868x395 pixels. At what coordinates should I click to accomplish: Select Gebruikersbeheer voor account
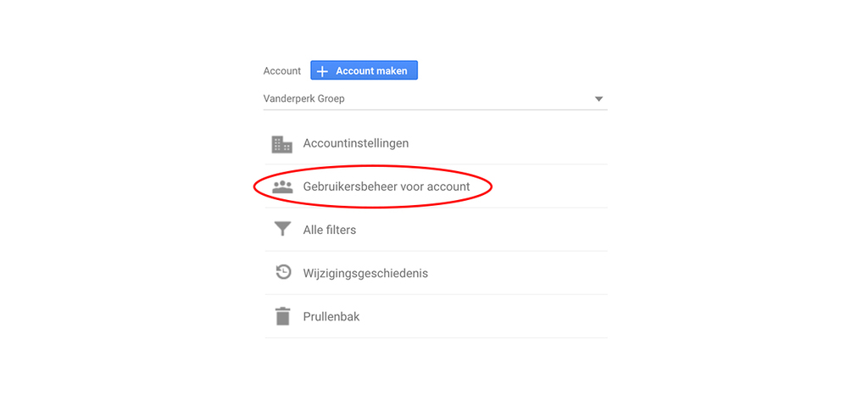pos(386,186)
